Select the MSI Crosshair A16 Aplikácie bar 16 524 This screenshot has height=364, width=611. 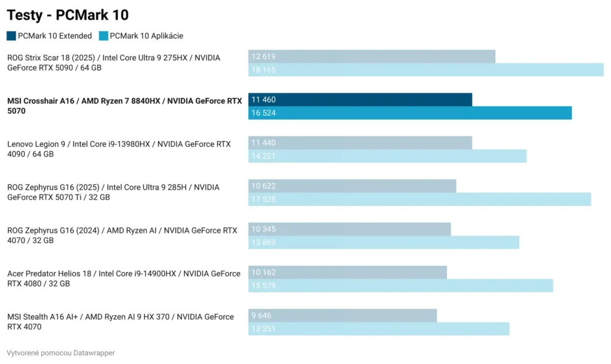pos(410,113)
